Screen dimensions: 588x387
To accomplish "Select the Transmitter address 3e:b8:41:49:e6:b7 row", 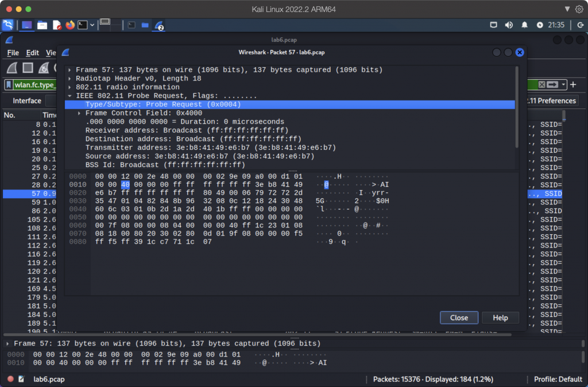I will [289, 148].
